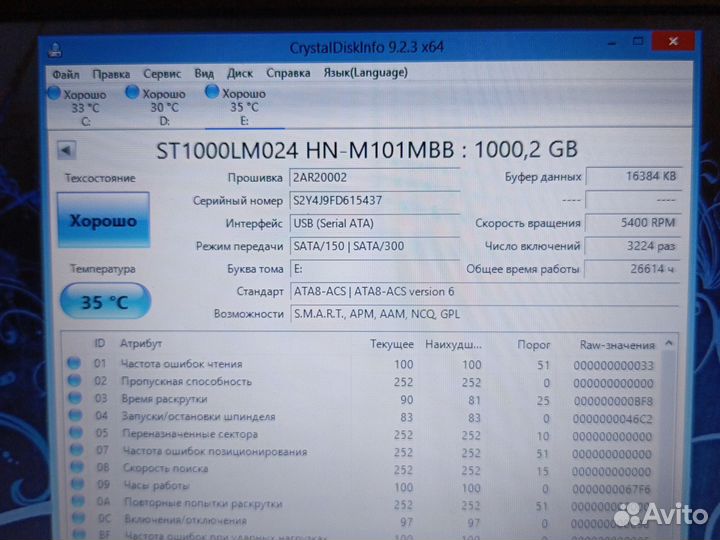The height and width of the screenshot is (540, 720).
Task: Click the transfer mode field SATA/150 | SATA/300
Action: (x=374, y=246)
